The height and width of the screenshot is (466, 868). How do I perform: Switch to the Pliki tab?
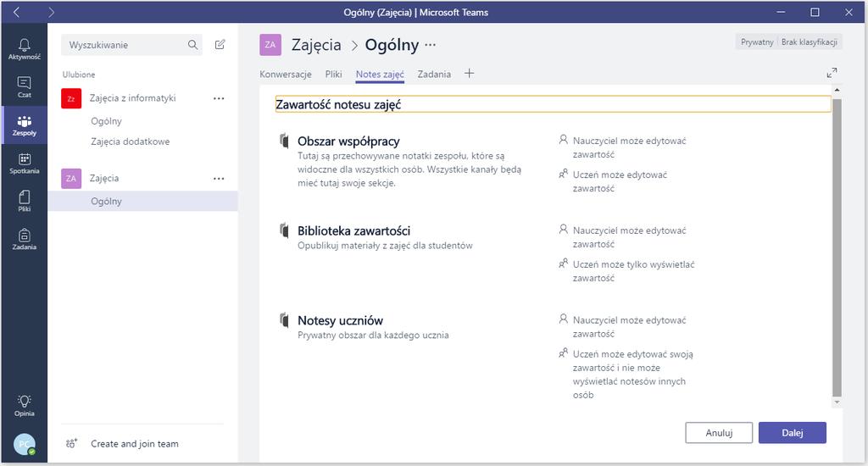click(x=333, y=75)
